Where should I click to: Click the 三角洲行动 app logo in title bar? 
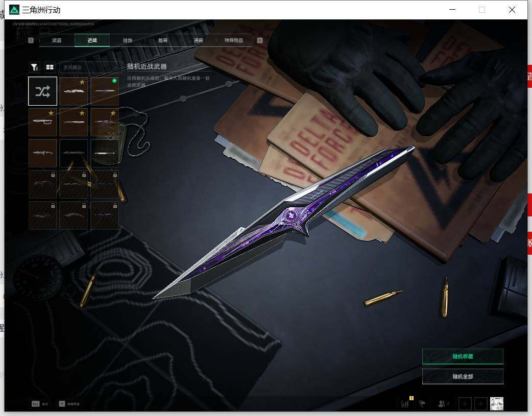coord(14,10)
